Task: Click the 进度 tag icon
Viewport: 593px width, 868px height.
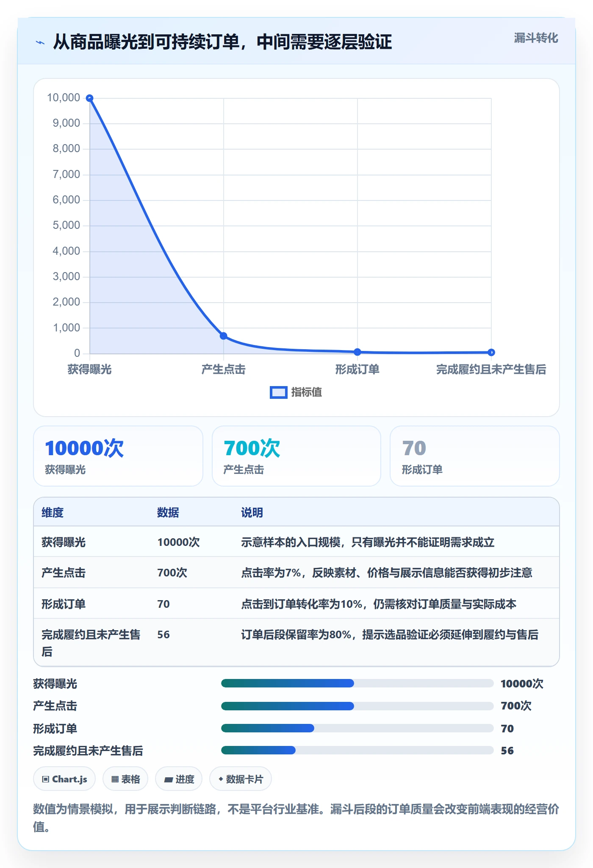Action: pos(168,779)
